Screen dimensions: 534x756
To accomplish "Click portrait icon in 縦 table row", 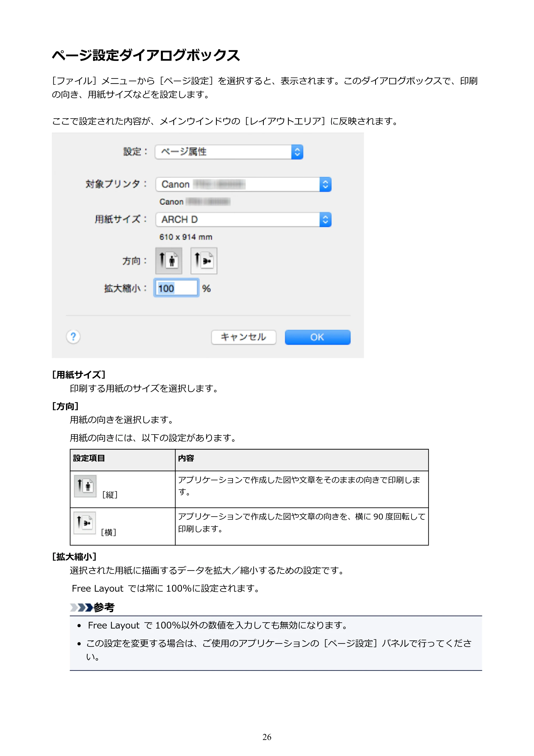I will tap(85, 486).
